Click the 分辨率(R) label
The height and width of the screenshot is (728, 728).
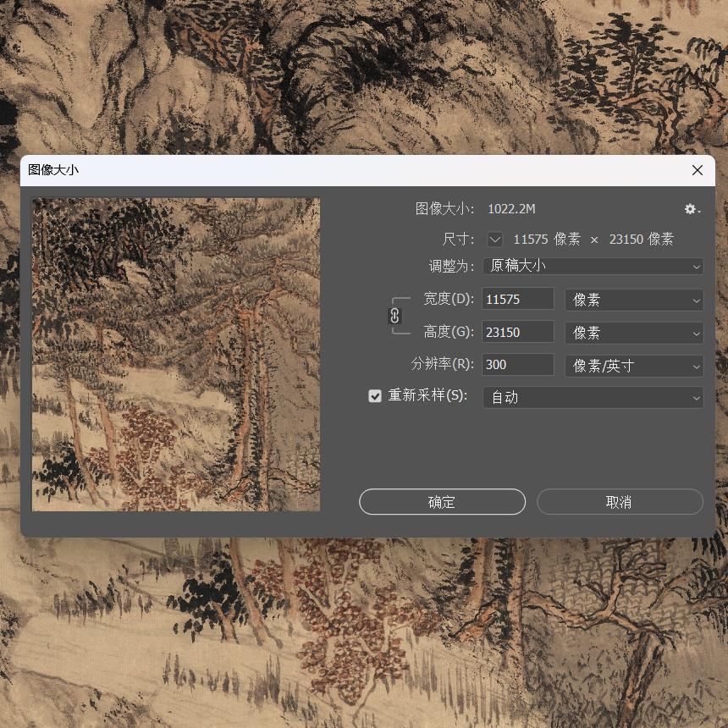coord(442,363)
